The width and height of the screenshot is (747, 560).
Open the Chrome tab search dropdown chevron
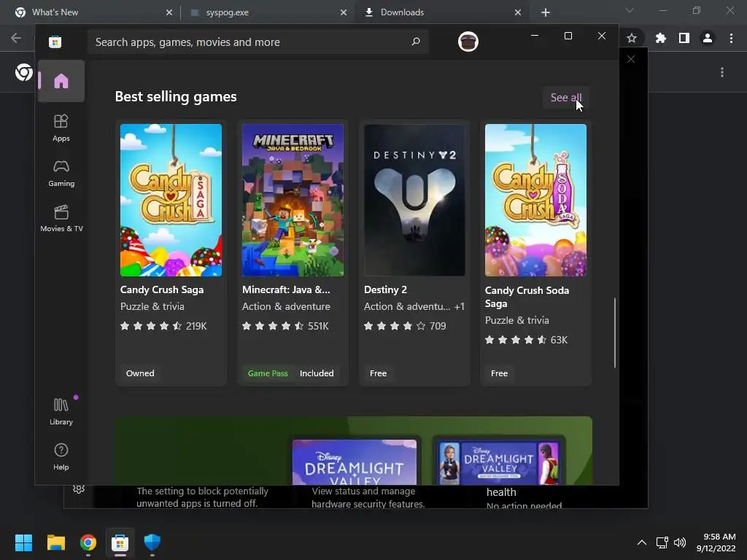tap(630, 10)
